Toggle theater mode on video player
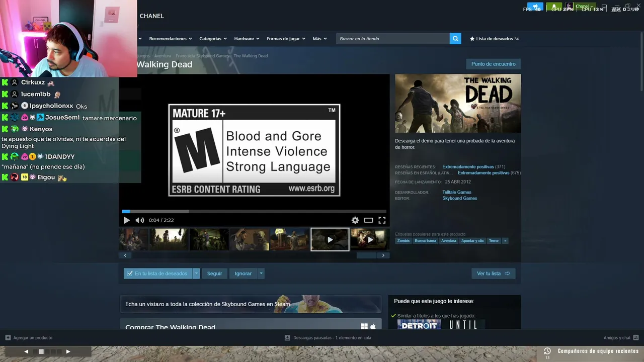Viewport: 644px width, 362px height. pyautogui.click(x=369, y=220)
